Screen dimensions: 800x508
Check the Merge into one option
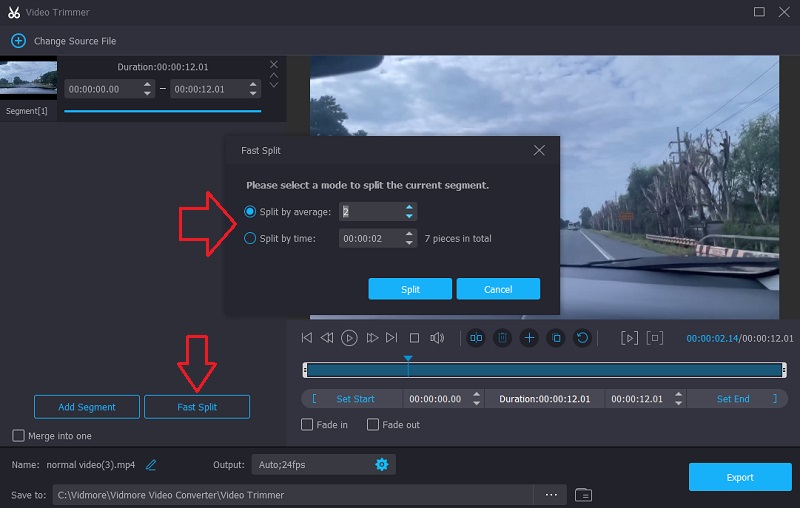coord(18,436)
